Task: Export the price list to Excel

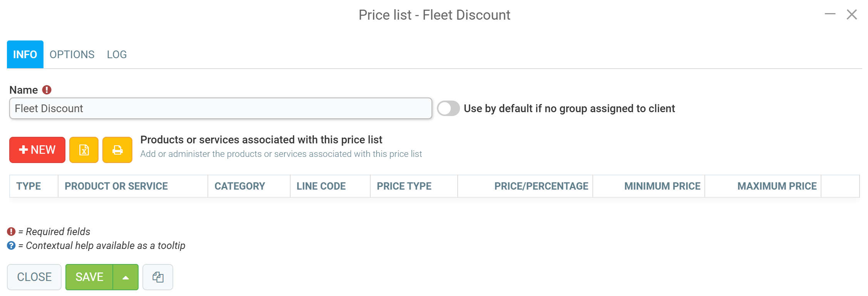Action: click(x=84, y=150)
